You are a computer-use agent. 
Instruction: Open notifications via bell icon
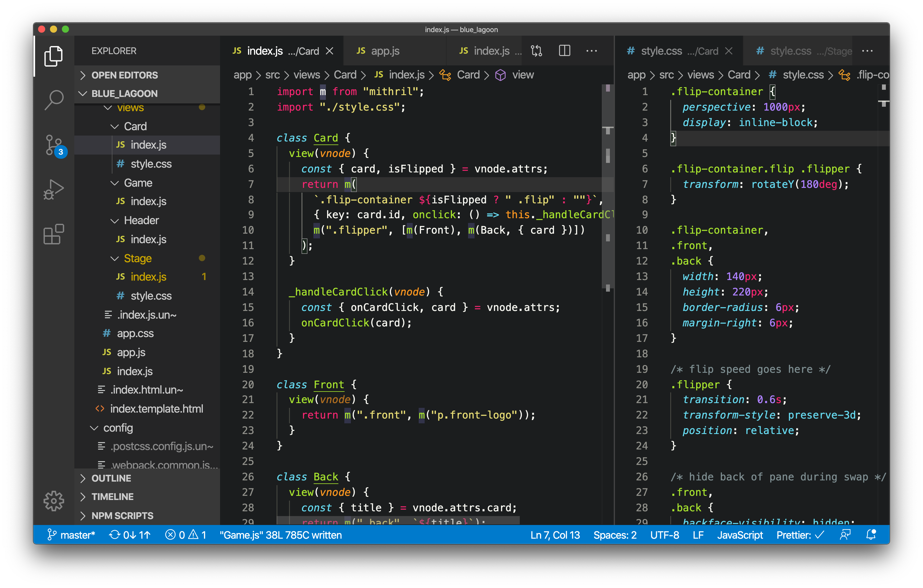[871, 535]
